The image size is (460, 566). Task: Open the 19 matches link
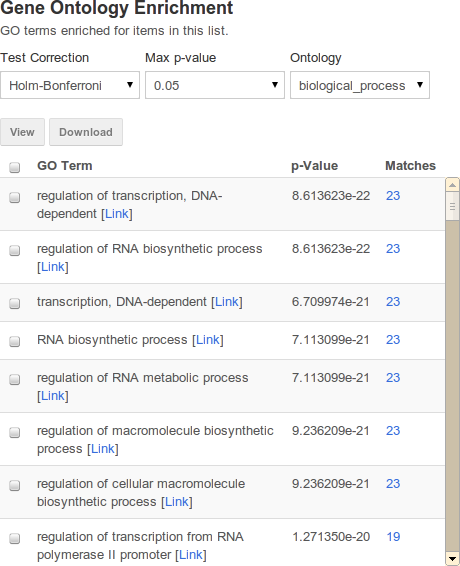click(393, 537)
